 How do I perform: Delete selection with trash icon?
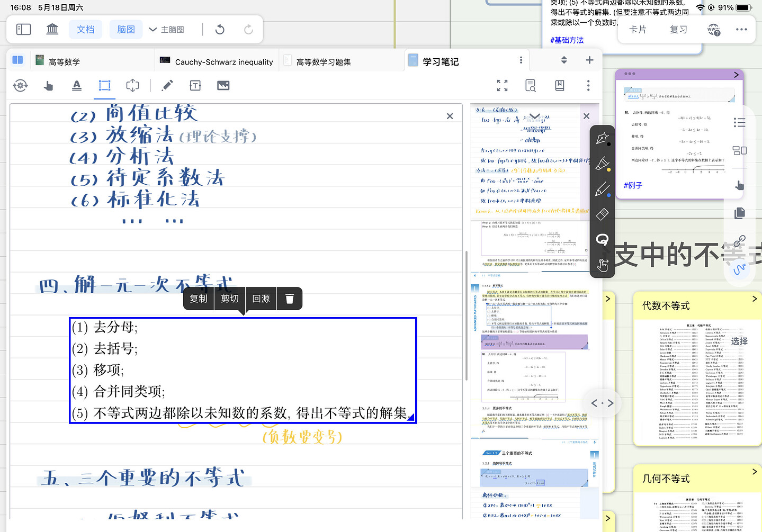point(290,299)
